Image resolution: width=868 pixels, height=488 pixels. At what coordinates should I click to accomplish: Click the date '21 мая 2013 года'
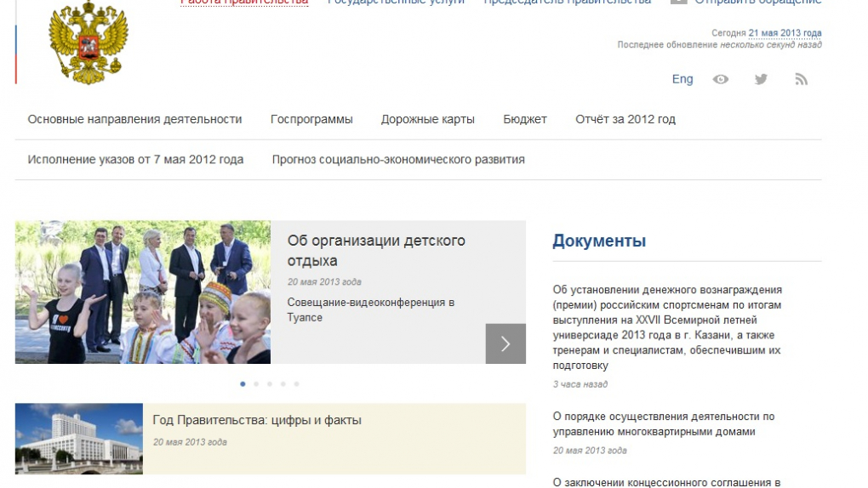click(x=785, y=33)
